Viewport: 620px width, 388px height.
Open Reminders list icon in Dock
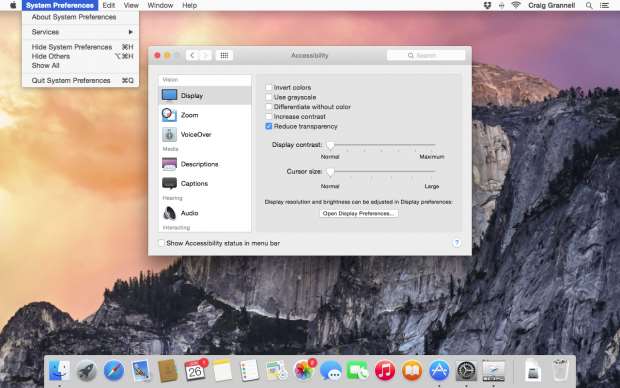tap(249, 371)
